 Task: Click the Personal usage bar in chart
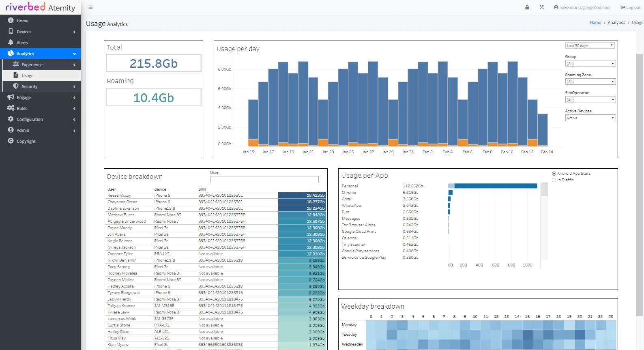[x=495, y=186]
